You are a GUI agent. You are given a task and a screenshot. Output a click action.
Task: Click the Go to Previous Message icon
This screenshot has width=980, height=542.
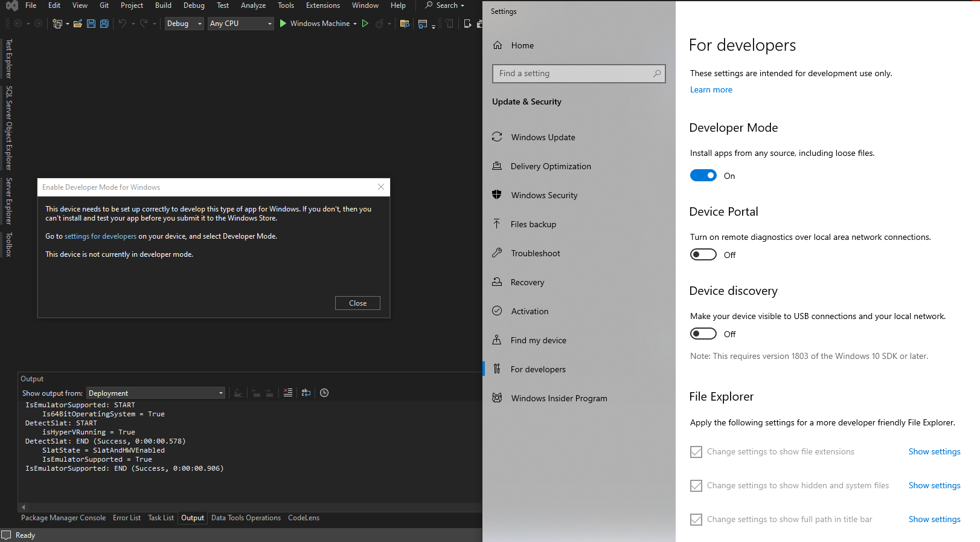tap(256, 393)
